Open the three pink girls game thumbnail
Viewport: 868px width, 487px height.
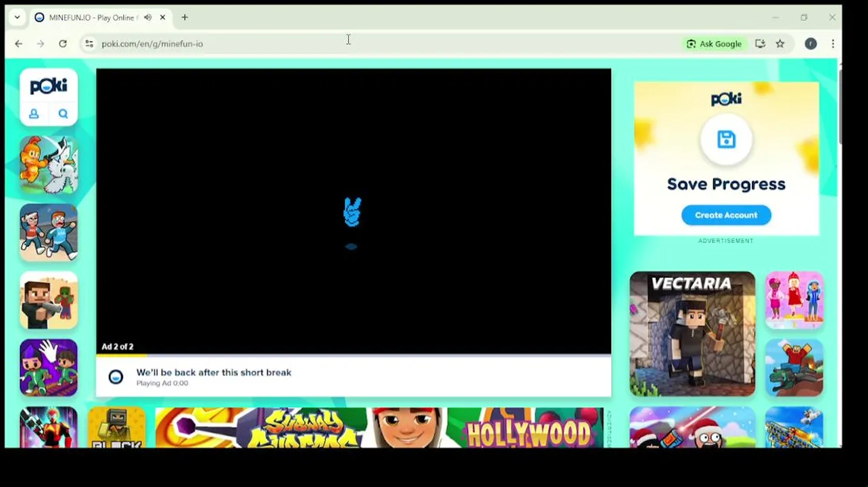tap(794, 300)
